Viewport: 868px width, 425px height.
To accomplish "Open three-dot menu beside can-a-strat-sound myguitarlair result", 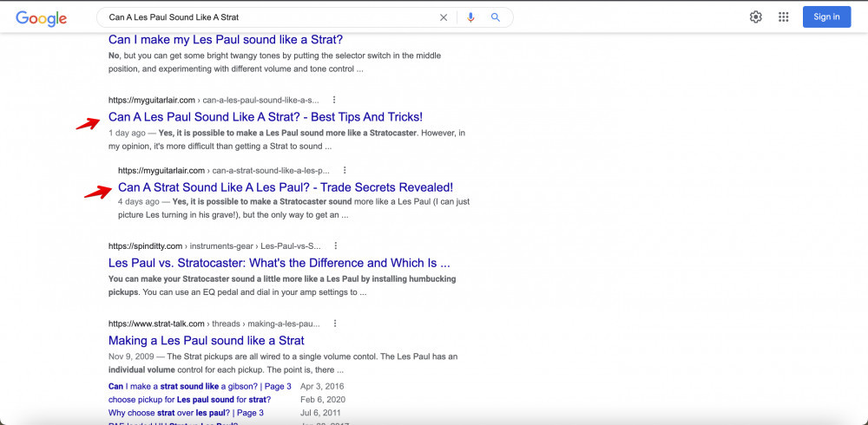I will pos(345,171).
